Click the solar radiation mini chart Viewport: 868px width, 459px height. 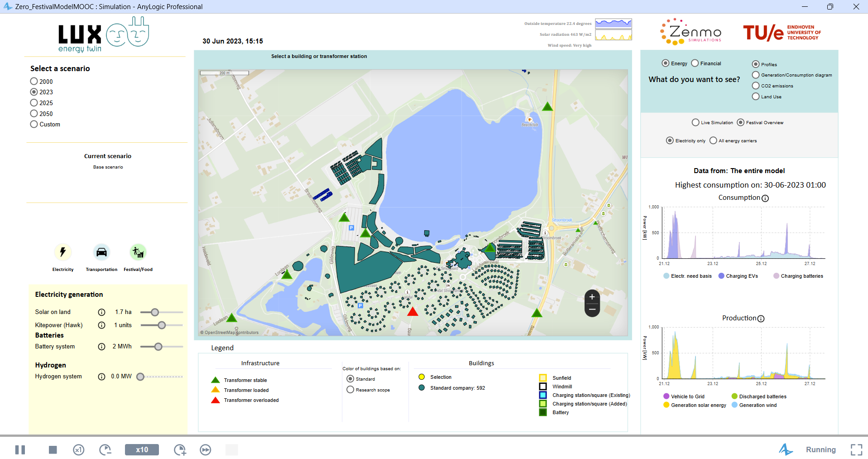click(614, 35)
